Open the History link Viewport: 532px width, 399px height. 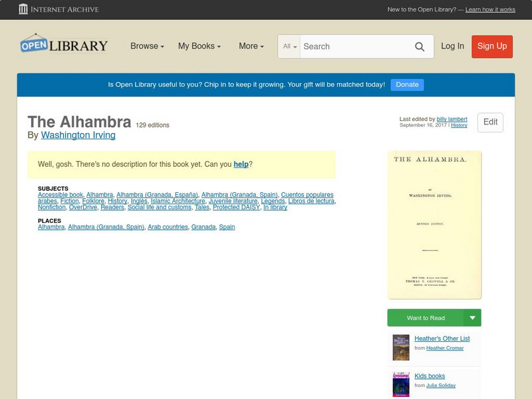(x=459, y=125)
